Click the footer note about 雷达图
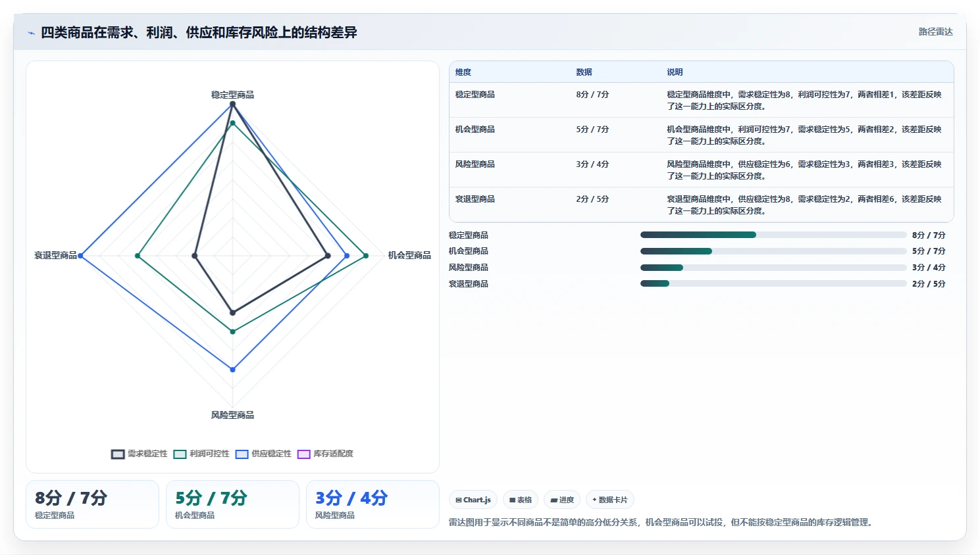 click(x=662, y=523)
